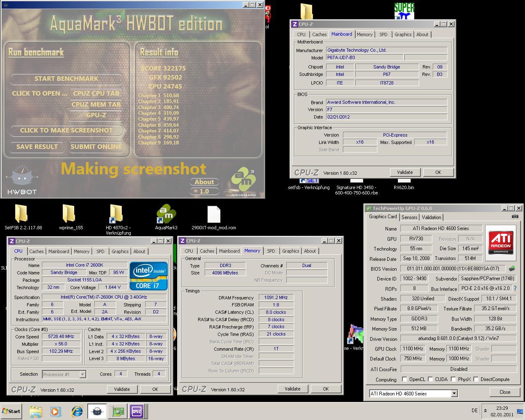
Task: Click CPUZ CPU TAB button
Action: tap(96, 93)
